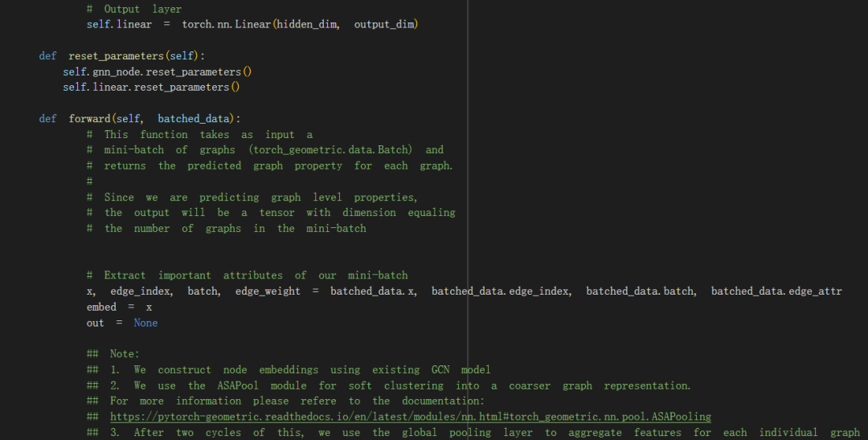The image size is (868, 440).
Task: Click the batched_data parameter in forward signature
Action: [194, 119]
